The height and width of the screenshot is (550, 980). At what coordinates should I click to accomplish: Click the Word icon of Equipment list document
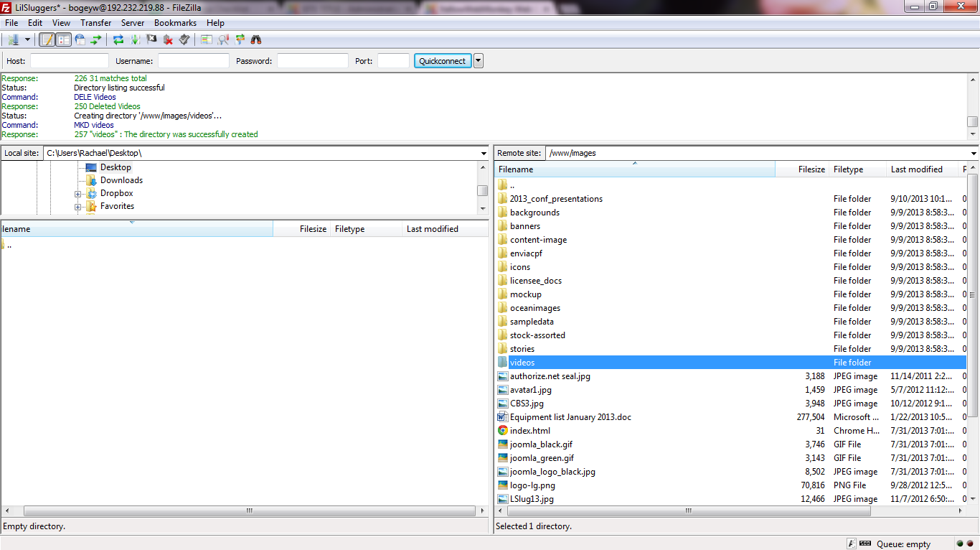click(503, 417)
